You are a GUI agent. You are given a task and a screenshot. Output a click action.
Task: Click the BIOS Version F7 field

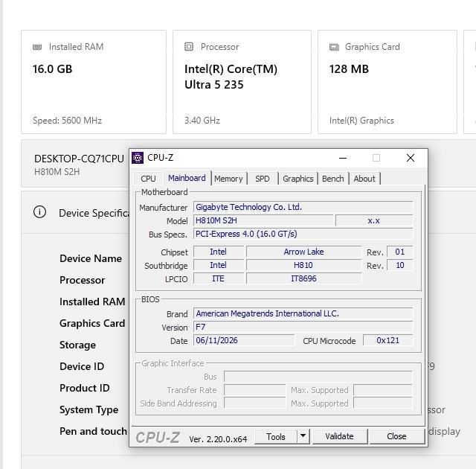pos(303,327)
